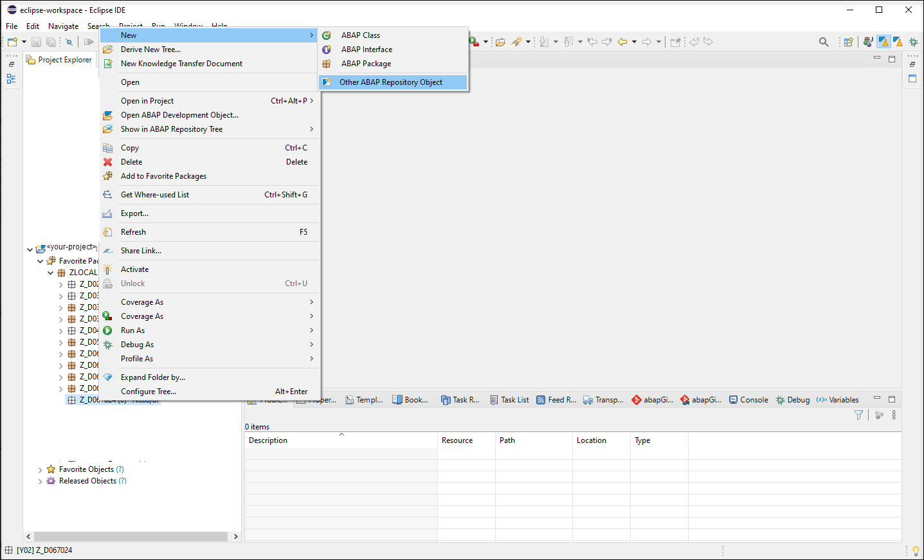Click Get Where-used List entry
Screen dimensions: 924x560
210,195
